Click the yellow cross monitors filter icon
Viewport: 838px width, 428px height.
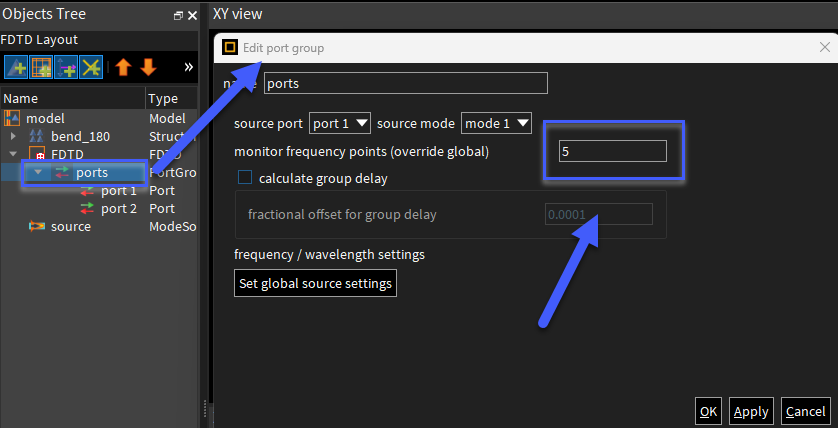coord(91,67)
